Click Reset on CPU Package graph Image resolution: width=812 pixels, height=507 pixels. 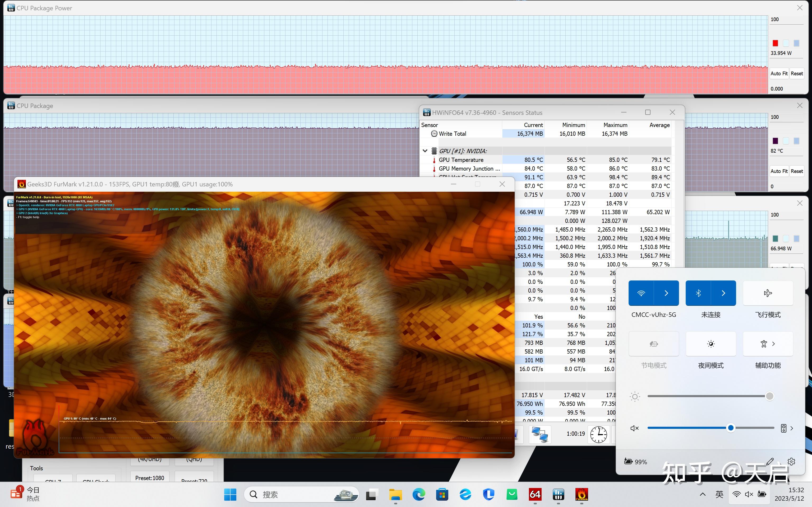click(x=797, y=171)
